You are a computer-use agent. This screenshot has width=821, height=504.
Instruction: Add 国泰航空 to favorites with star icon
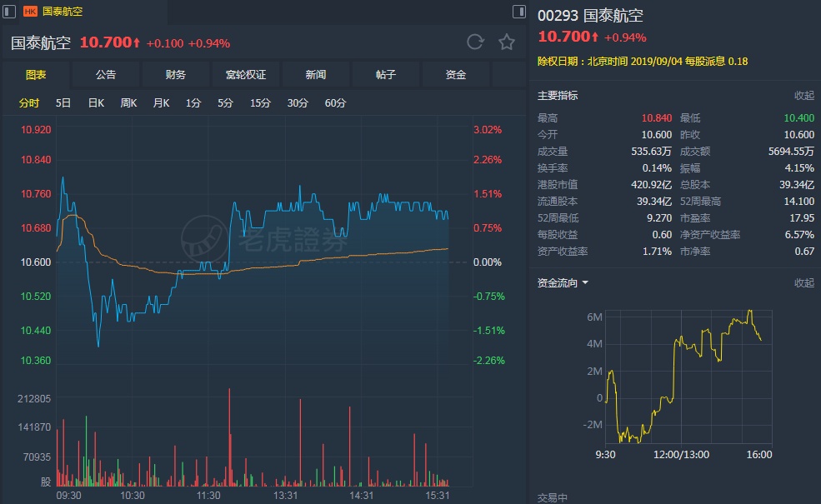(506, 42)
